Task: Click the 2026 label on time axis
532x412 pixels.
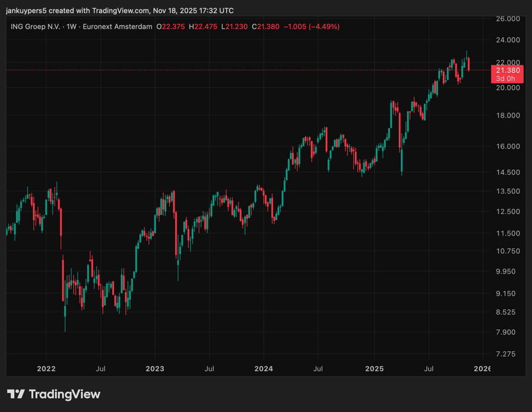Action: 482,369
